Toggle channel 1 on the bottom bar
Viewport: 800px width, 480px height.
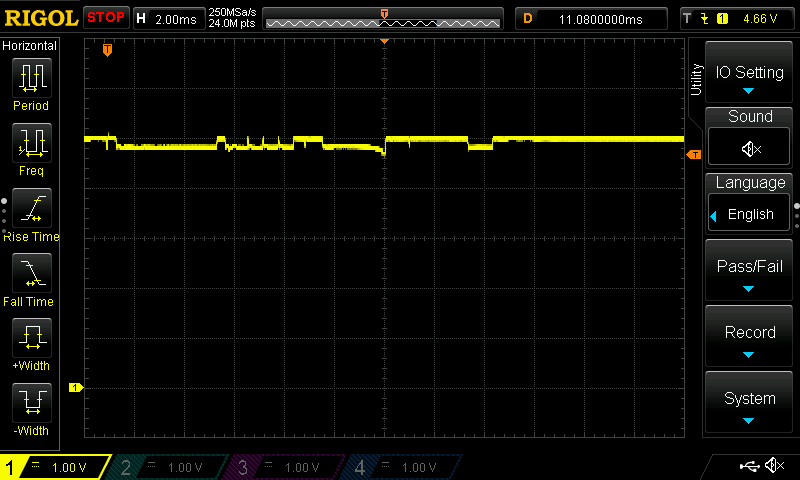tap(55, 467)
